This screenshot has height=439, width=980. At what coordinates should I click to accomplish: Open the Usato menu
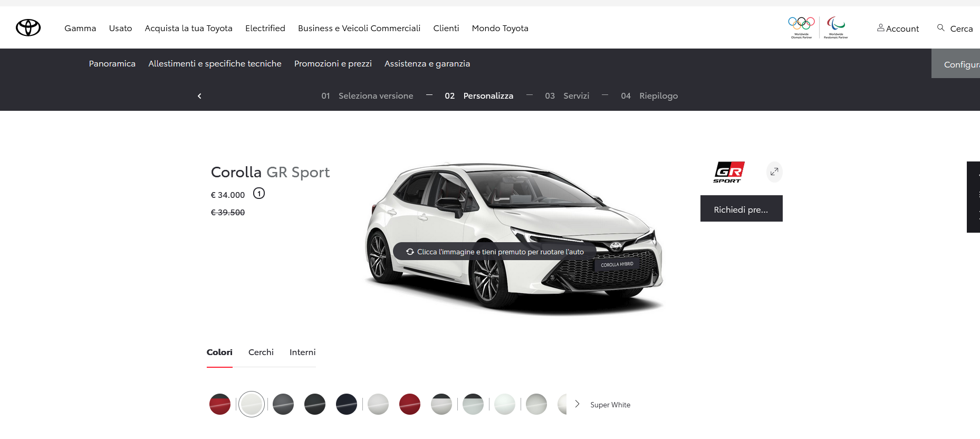[120, 28]
